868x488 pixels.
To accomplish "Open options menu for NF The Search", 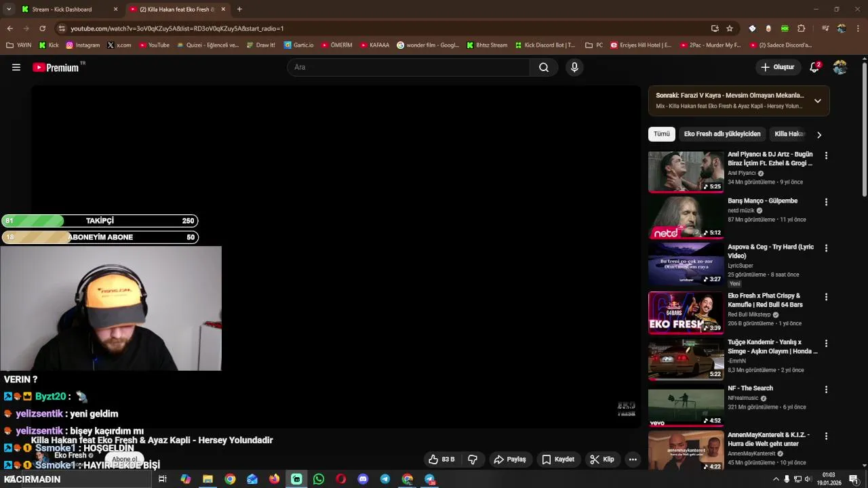I will click(826, 390).
